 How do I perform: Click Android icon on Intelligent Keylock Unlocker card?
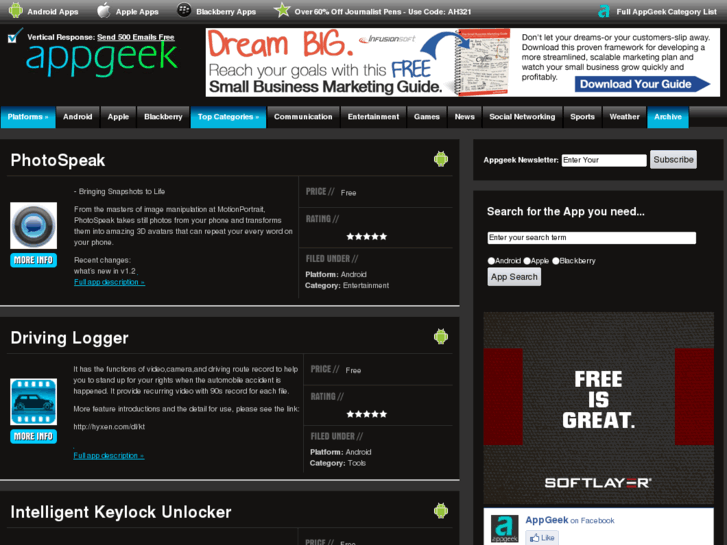point(440,511)
